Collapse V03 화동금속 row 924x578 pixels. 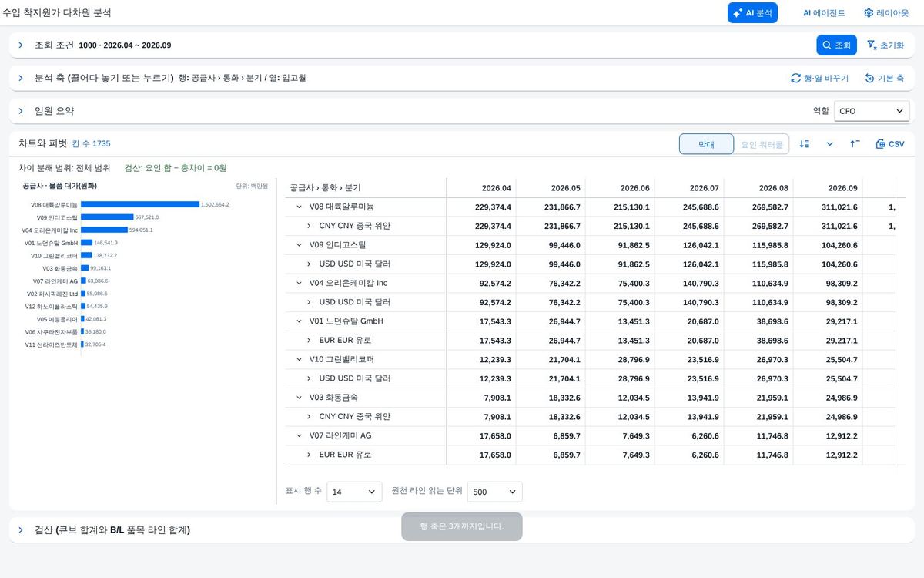[x=300, y=398]
